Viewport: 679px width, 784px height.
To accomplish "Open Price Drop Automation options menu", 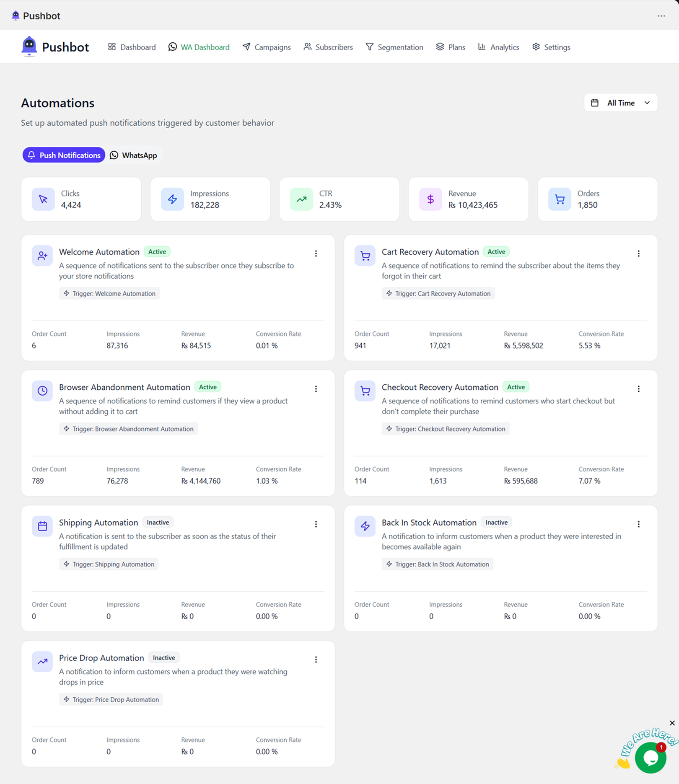I will click(x=316, y=660).
